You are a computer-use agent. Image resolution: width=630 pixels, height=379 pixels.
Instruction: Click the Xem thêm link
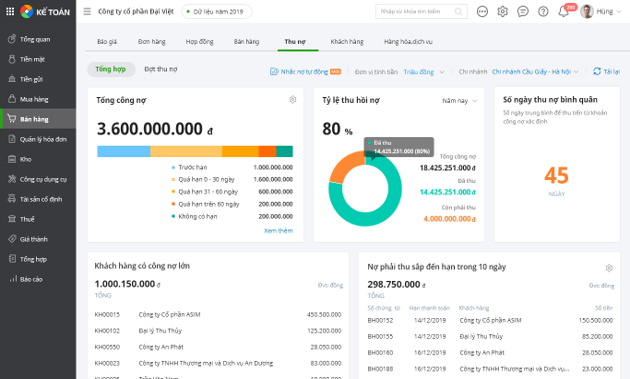tap(278, 231)
